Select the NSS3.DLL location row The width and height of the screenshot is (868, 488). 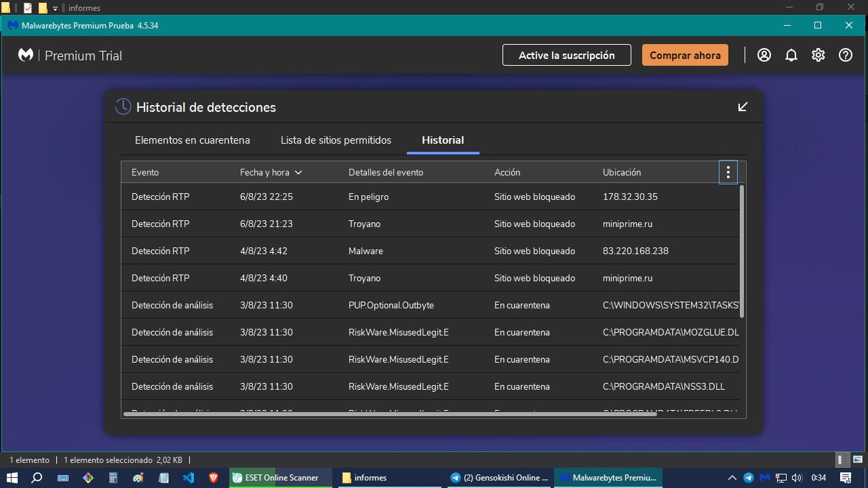(430, 386)
